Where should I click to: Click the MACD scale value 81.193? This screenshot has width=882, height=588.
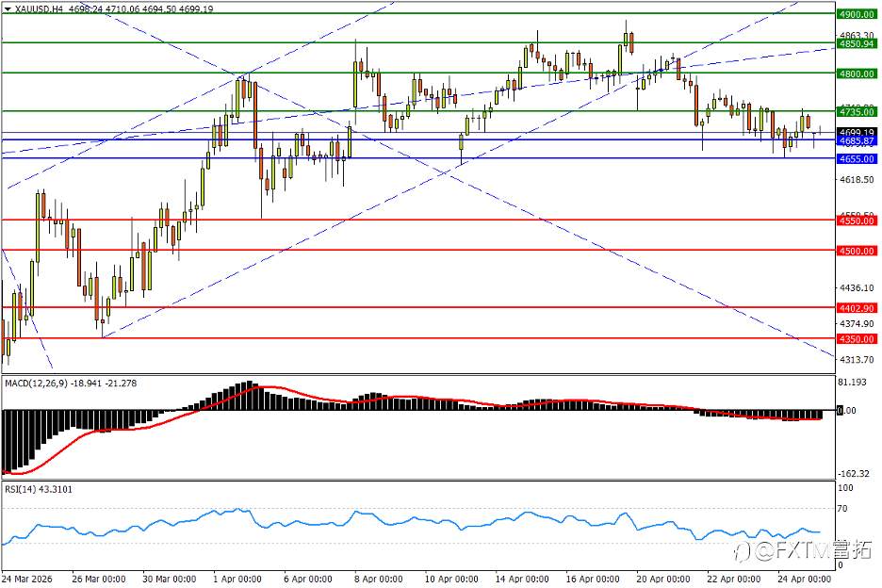pyautogui.click(x=852, y=382)
